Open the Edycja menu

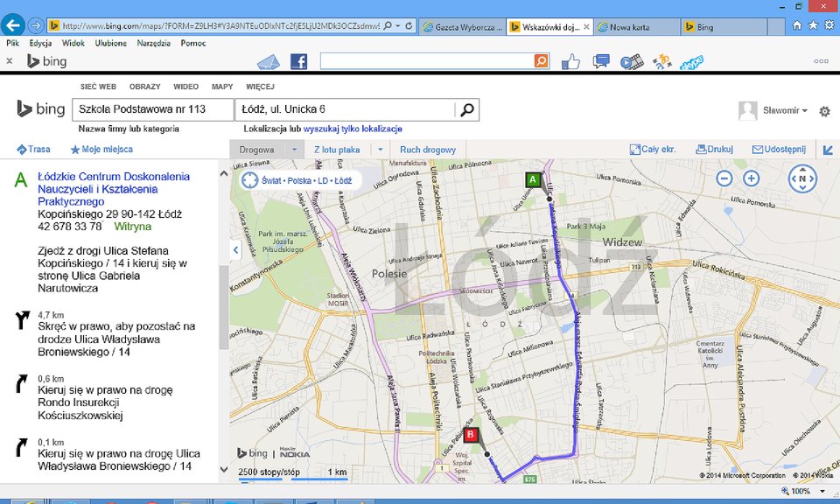pyautogui.click(x=41, y=43)
